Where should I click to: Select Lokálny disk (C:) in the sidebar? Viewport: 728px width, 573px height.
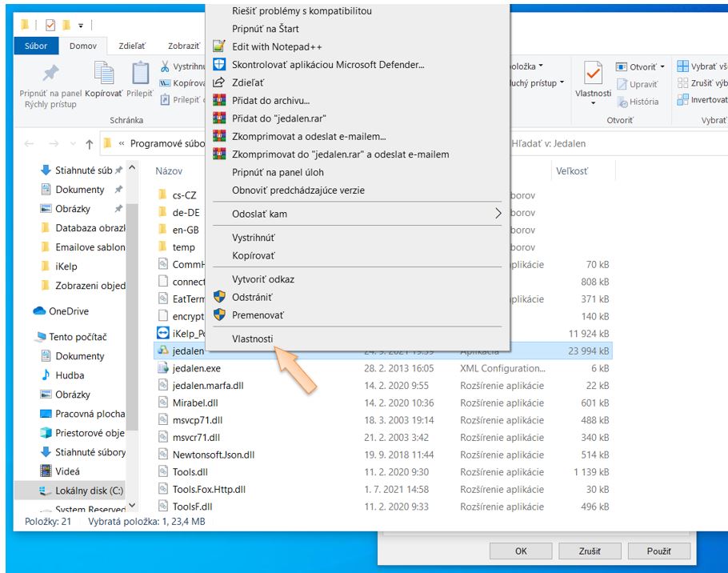point(89,491)
